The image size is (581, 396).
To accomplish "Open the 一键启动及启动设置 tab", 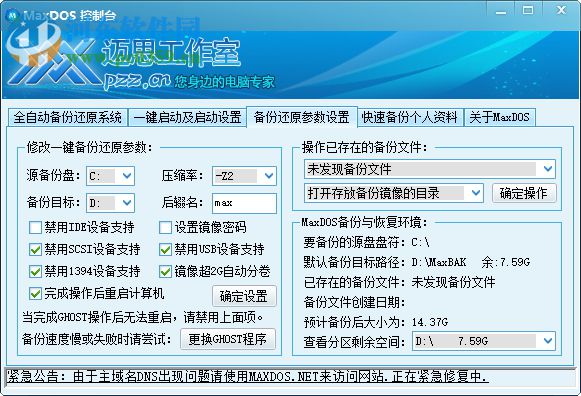I will (187, 117).
